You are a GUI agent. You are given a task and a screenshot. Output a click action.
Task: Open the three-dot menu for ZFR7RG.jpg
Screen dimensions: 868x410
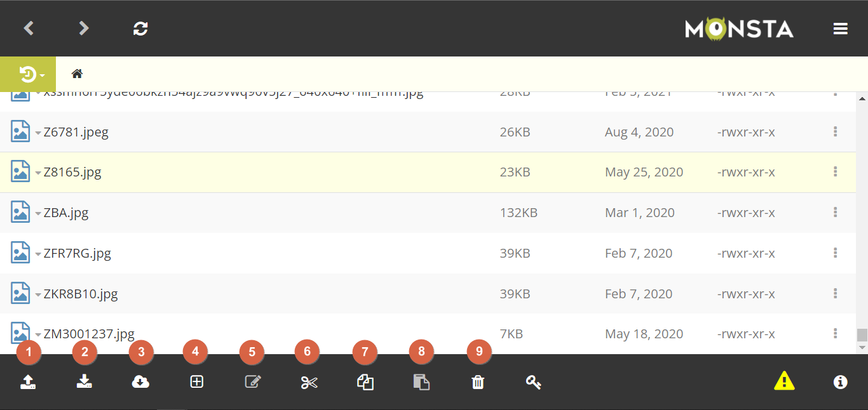835,253
